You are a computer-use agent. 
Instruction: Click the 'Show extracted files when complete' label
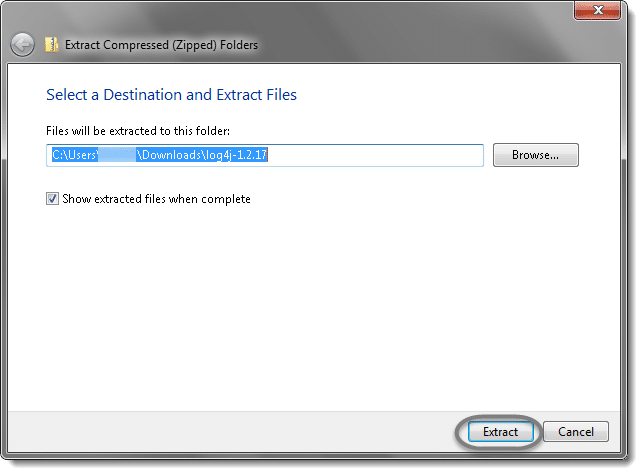156,199
